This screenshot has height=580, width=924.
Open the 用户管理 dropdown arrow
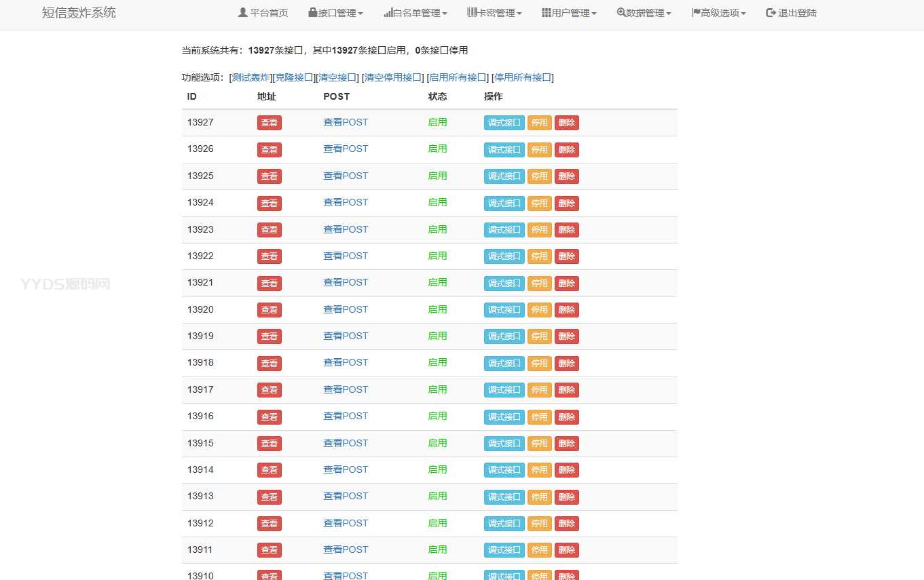pyautogui.click(x=594, y=14)
